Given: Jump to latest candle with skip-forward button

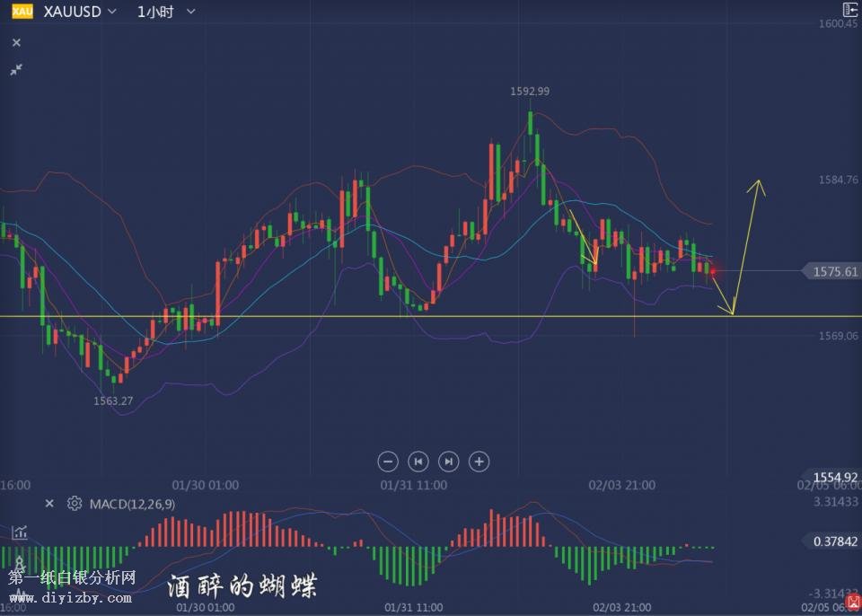Looking at the screenshot, I should pyautogui.click(x=448, y=462).
